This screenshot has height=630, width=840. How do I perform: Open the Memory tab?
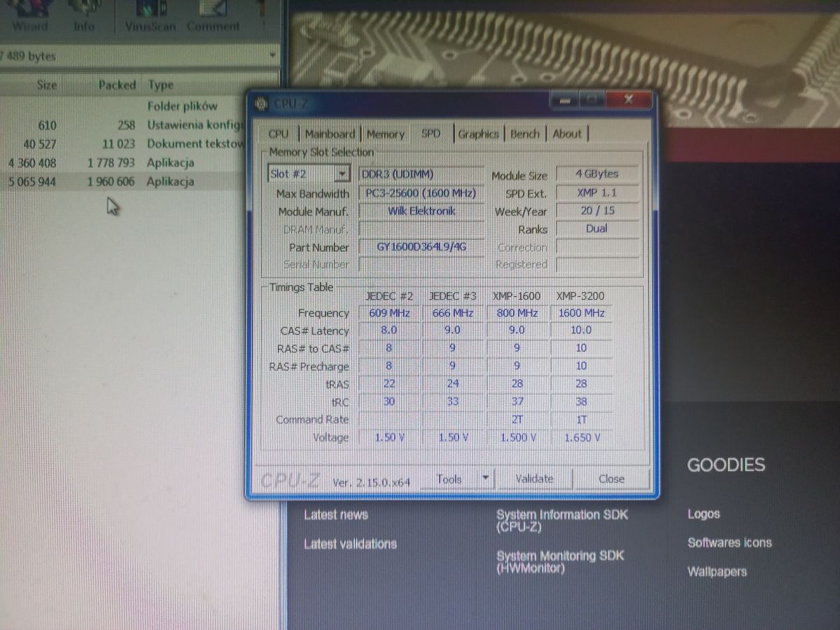pos(385,134)
